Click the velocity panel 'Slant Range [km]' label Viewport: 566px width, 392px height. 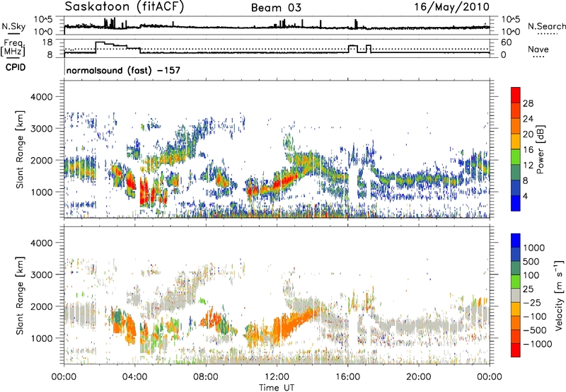tap(20, 295)
